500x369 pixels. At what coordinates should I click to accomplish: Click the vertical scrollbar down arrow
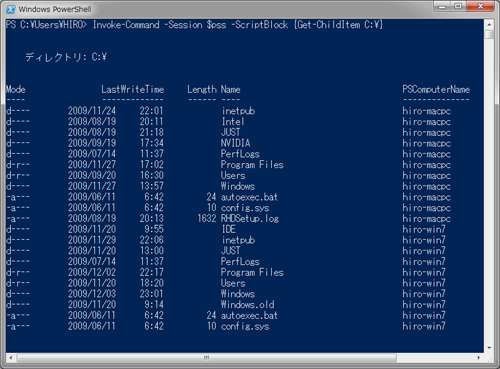(489, 348)
